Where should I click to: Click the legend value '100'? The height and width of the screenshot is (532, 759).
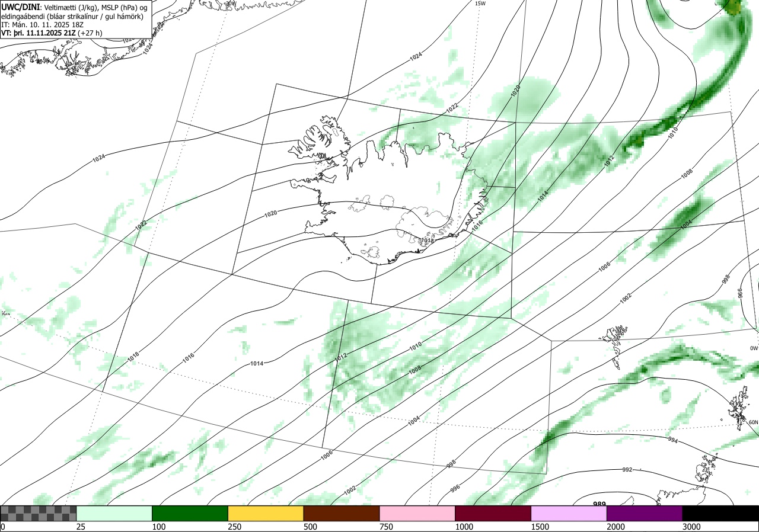159,527
